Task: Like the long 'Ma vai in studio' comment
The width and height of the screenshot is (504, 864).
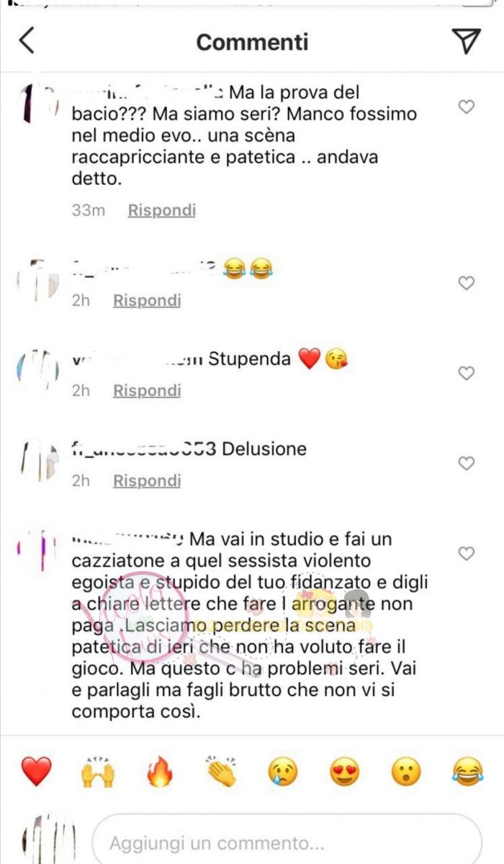Action: pos(467,553)
